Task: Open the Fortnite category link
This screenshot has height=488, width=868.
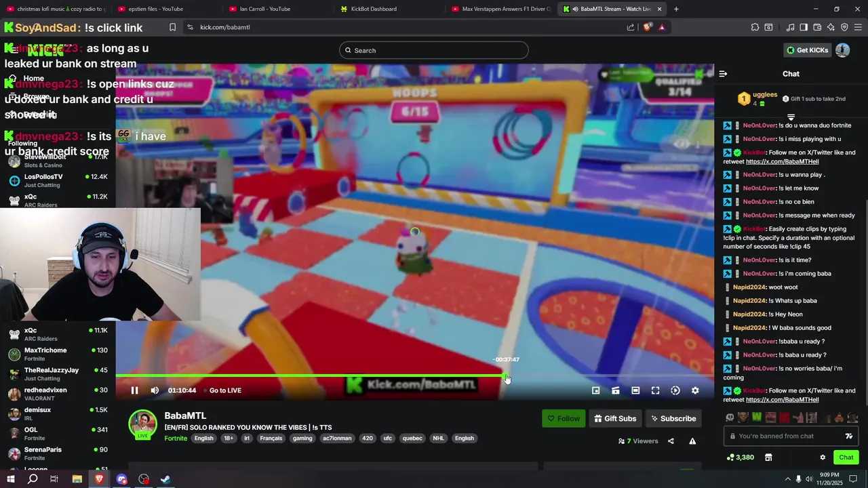Action: click(176, 439)
